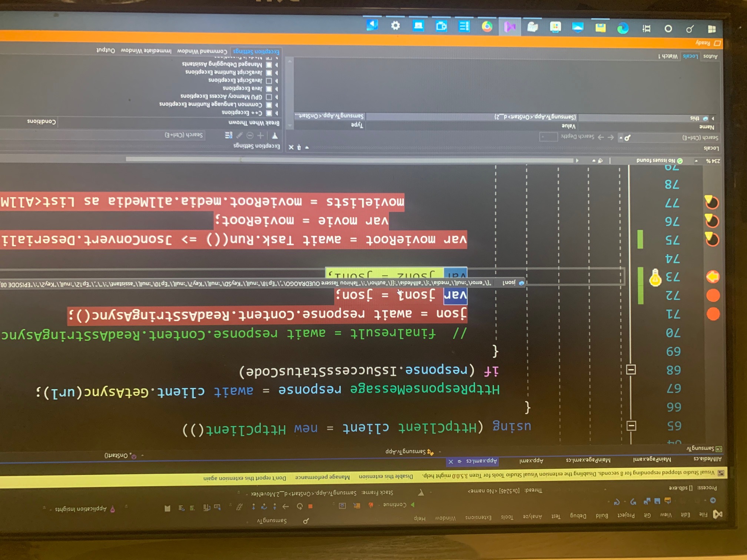The width and height of the screenshot is (747, 560).
Task: Click the red Stop Debugging icon
Action: 311,506
